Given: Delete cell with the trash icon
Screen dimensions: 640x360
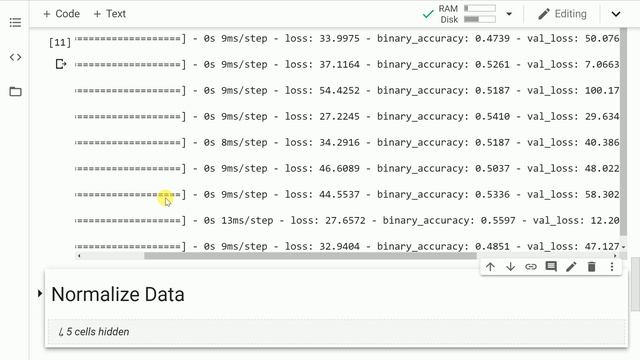Looking at the screenshot, I should pos(591,267).
